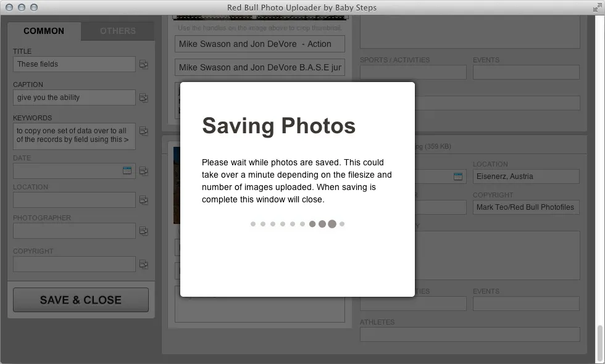Copy the Keywords field to all records
Viewport: 605px width, 364px height.
[x=143, y=131]
